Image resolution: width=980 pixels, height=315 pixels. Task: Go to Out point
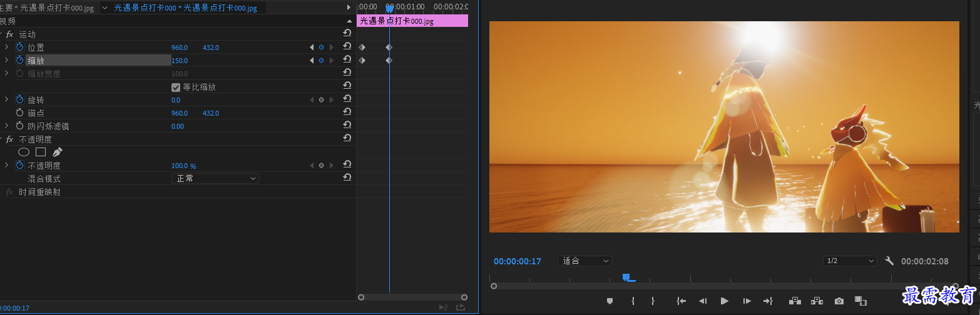768,301
